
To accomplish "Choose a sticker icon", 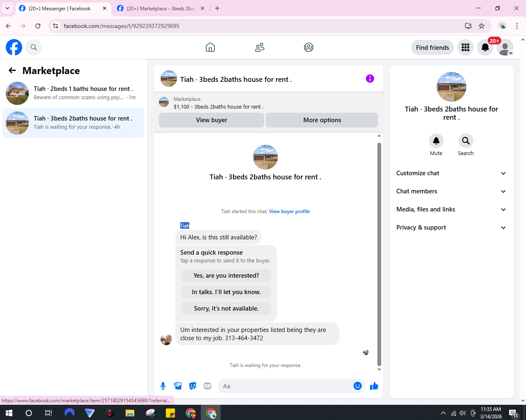I will tap(193, 386).
